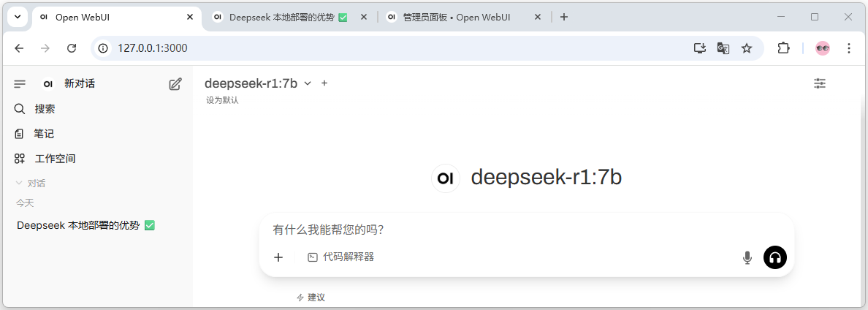Close the 管理员面板 tab
This screenshot has width=868, height=310.
(537, 17)
